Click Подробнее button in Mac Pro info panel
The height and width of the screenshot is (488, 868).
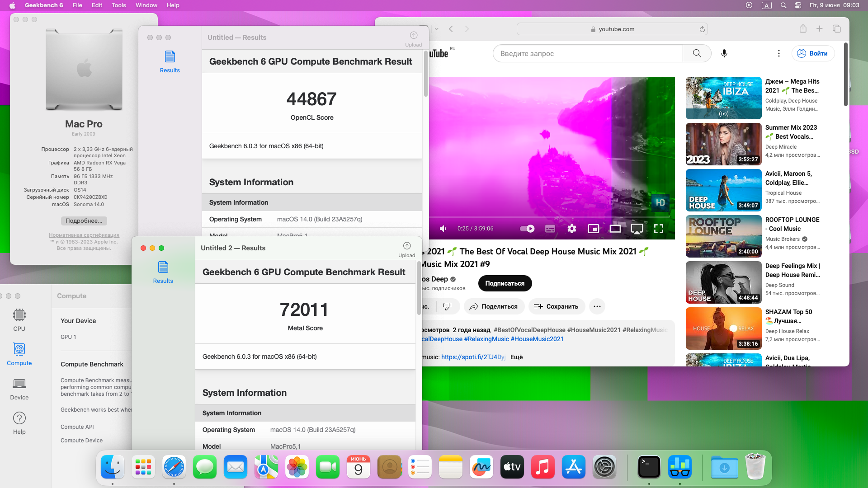point(84,220)
